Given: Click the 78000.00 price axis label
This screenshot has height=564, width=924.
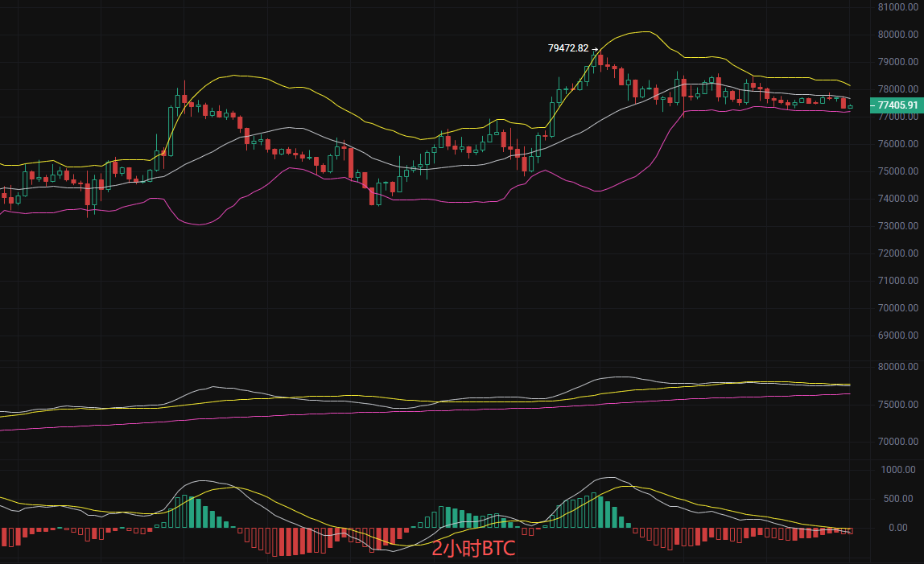Looking at the screenshot, I should tap(898, 89).
